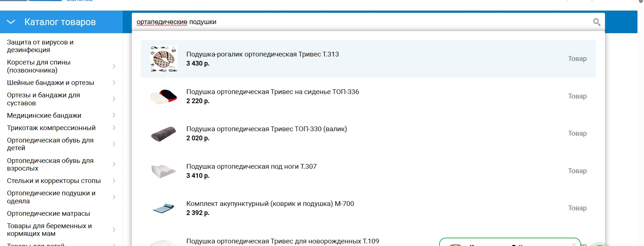The width and height of the screenshot is (644, 246).
Task: Select Медицинские бандажи category
Action: [x=44, y=116]
